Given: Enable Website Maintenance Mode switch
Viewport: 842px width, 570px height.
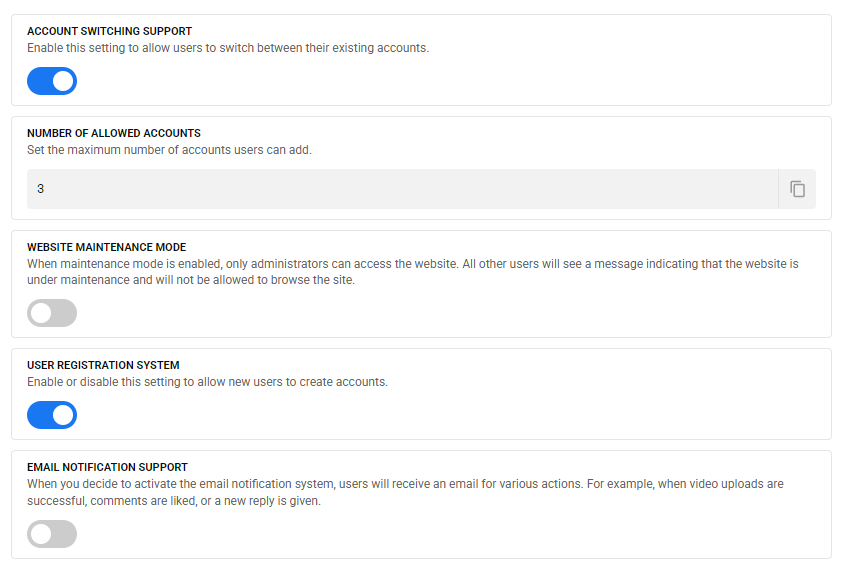Looking at the screenshot, I should click(52, 313).
